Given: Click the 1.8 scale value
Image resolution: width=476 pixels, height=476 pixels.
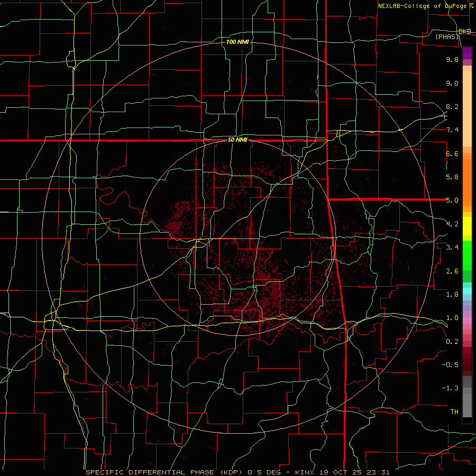Looking at the screenshot, I should click(x=452, y=295).
